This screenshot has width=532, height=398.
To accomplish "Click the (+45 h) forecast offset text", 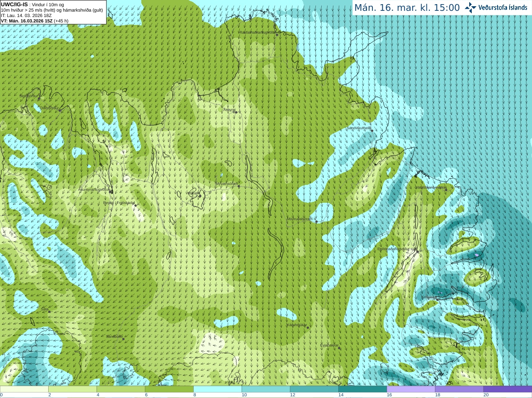I will tap(61, 21).
